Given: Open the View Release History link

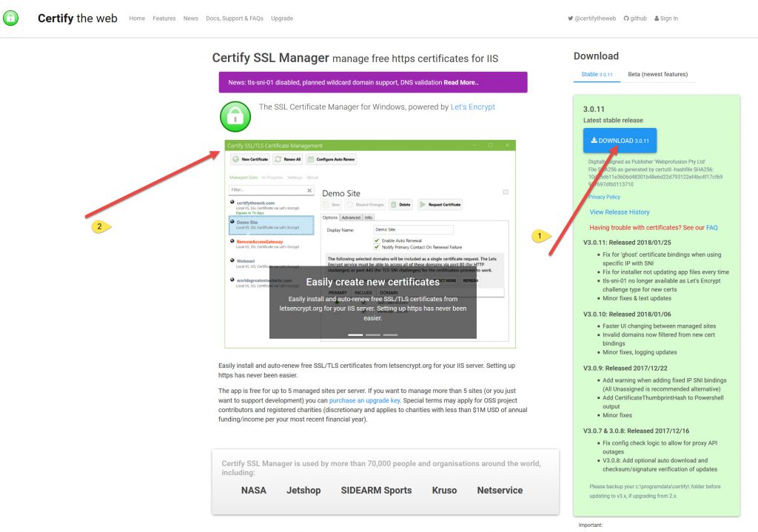Looking at the screenshot, I should 619,212.
